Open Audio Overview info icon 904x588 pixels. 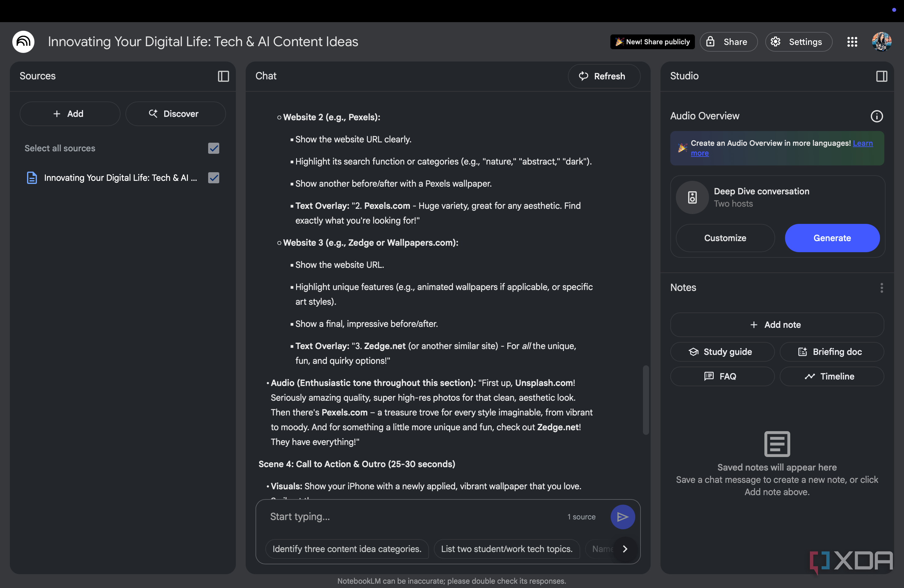(877, 116)
